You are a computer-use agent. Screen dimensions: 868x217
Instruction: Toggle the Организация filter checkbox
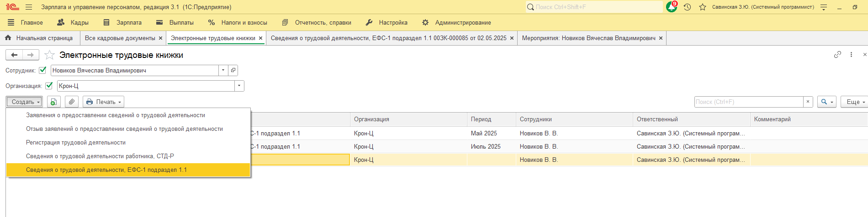click(x=49, y=86)
